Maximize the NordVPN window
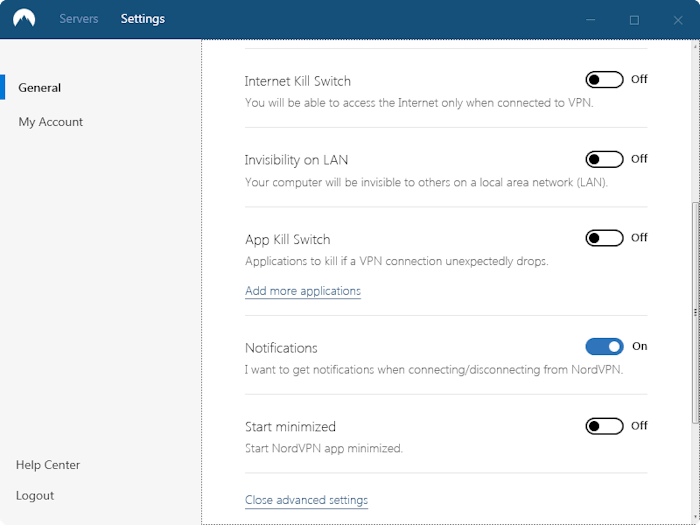 tap(634, 20)
